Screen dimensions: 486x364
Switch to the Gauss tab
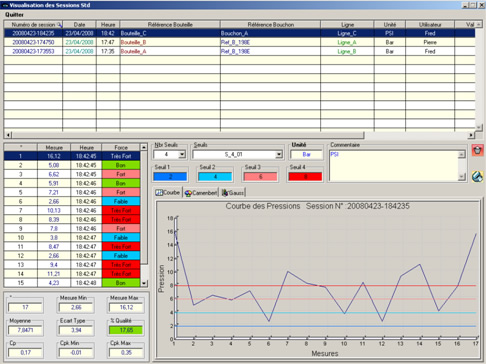[233, 193]
